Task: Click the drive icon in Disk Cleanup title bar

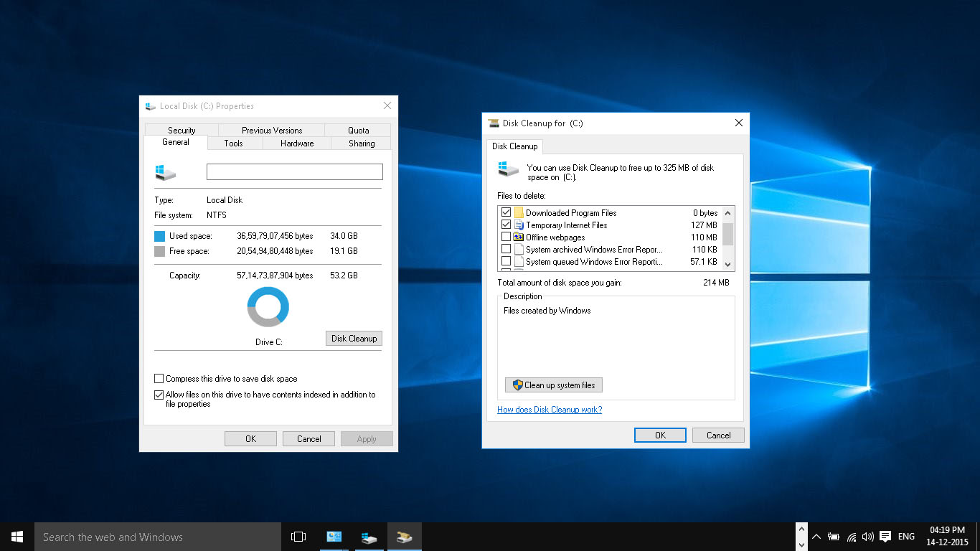Action: (x=494, y=123)
